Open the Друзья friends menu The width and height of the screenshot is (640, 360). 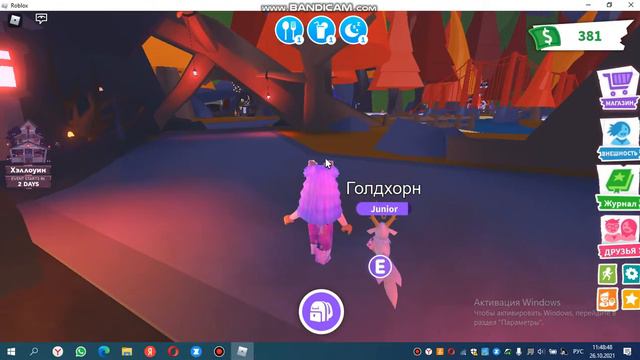[619, 237]
